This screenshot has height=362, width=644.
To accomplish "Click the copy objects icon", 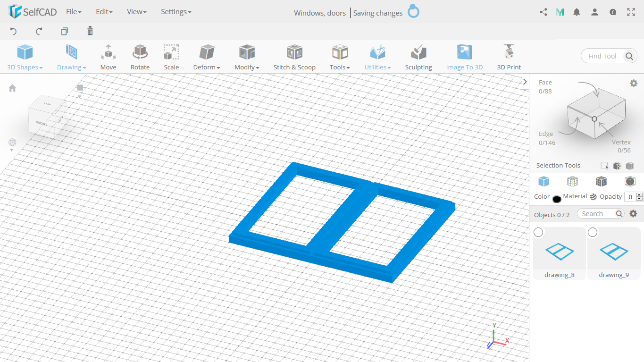I will click(65, 31).
